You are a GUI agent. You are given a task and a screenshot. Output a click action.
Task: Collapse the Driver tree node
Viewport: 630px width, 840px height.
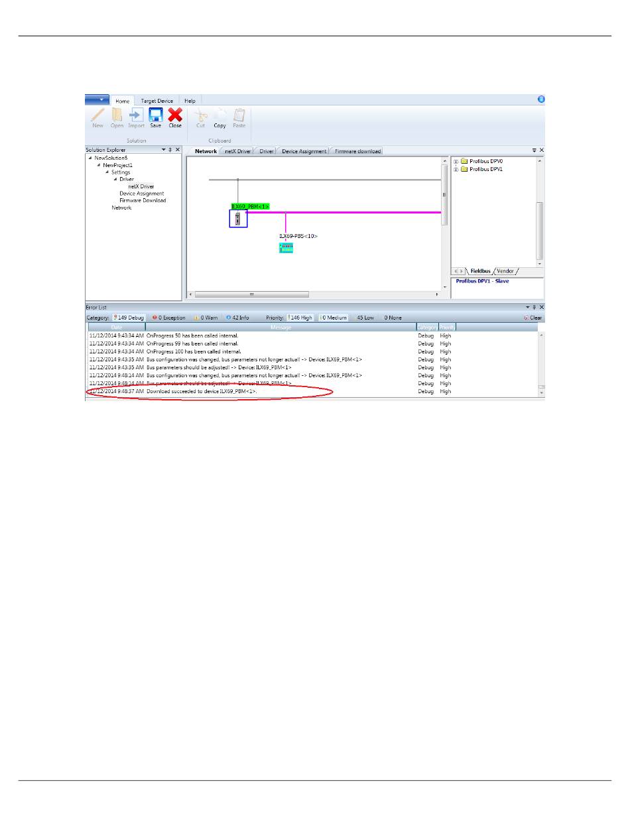click(115, 179)
